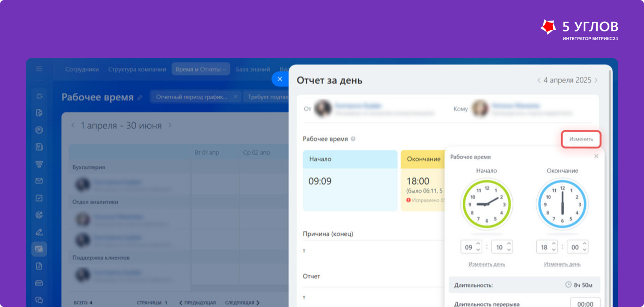
Task: Increase end minutes 00 with the up arrow
Action: tap(585, 244)
